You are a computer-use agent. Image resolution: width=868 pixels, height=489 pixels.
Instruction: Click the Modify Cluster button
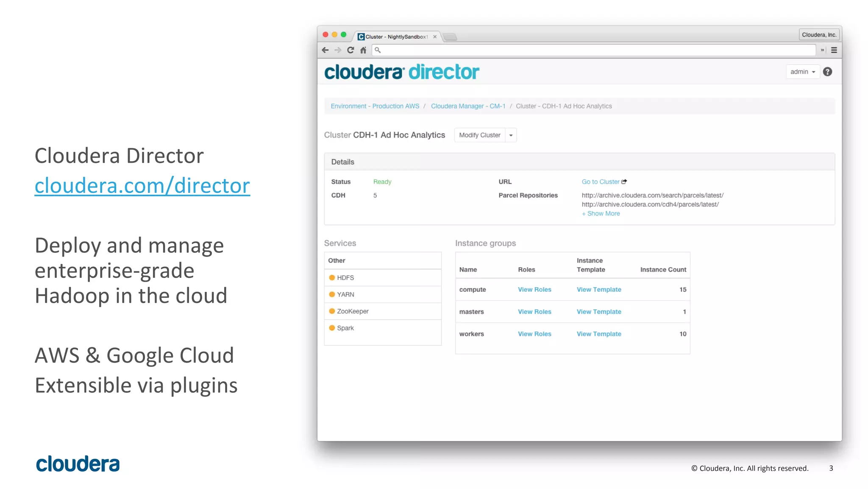(x=480, y=135)
